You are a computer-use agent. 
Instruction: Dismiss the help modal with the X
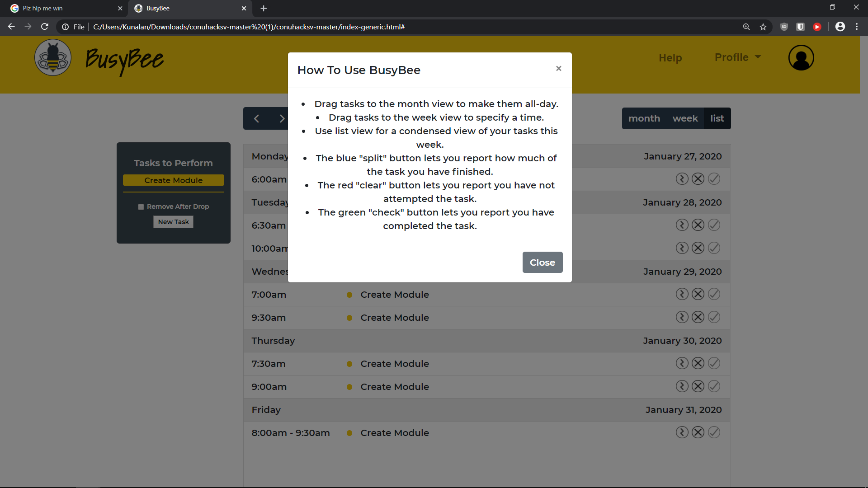point(558,69)
